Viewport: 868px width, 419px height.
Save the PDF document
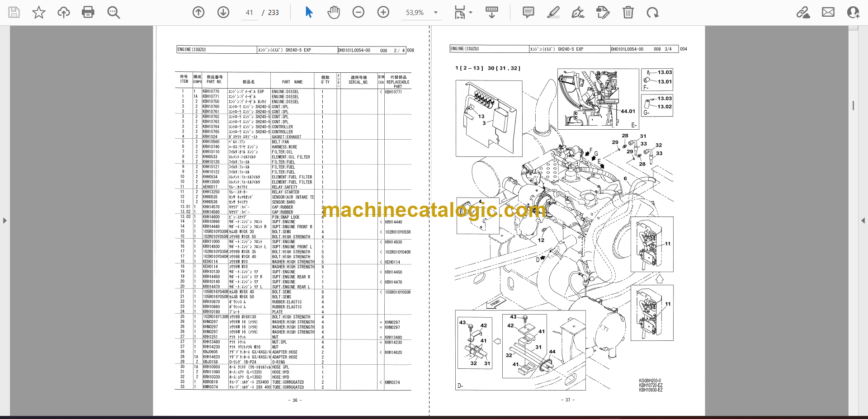14,12
